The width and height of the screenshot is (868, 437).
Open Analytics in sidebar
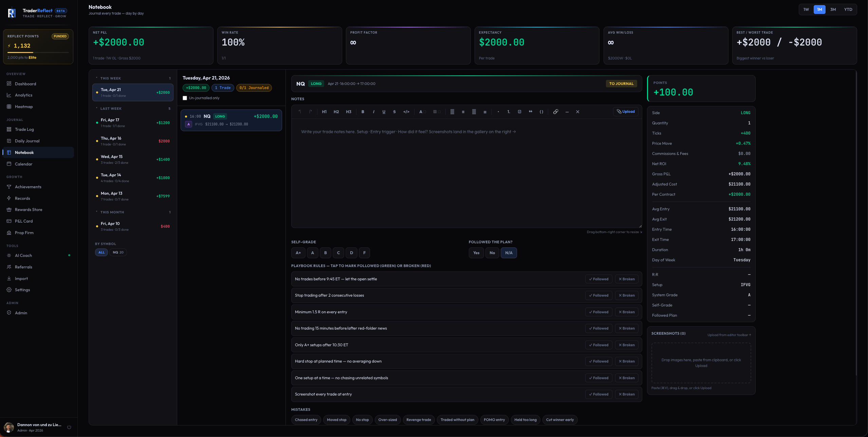coord(38,95)
